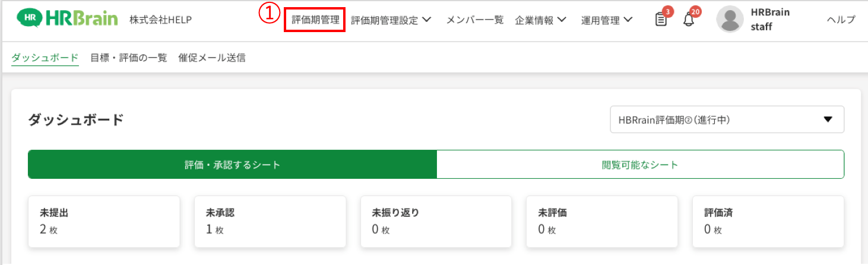Screen dimensions: 868x265
Task: Click the 未振り返り status card
Action: 436,222
